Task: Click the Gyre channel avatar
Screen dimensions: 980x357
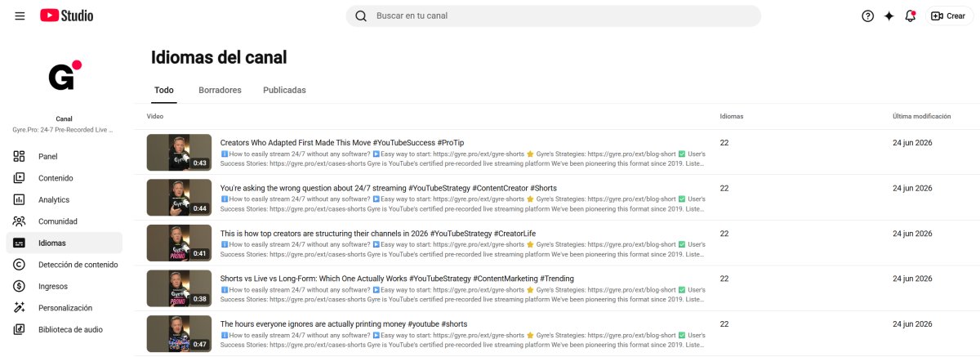Action: click(64, 76)
